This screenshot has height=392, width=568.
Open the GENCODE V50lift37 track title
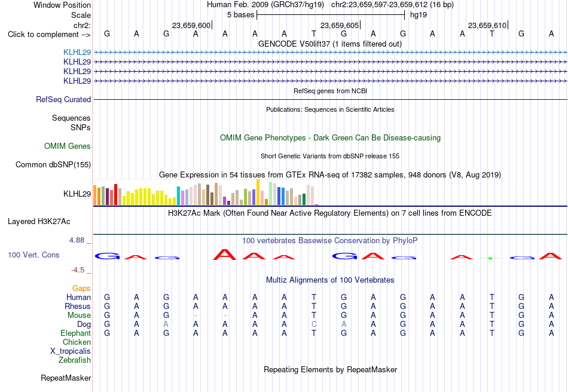[330, 44]
